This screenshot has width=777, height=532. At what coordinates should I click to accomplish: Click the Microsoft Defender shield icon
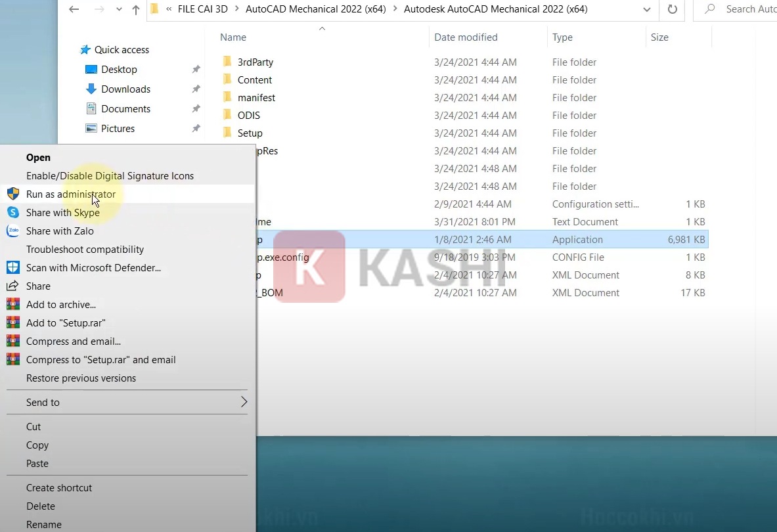(x=14, y=267)
